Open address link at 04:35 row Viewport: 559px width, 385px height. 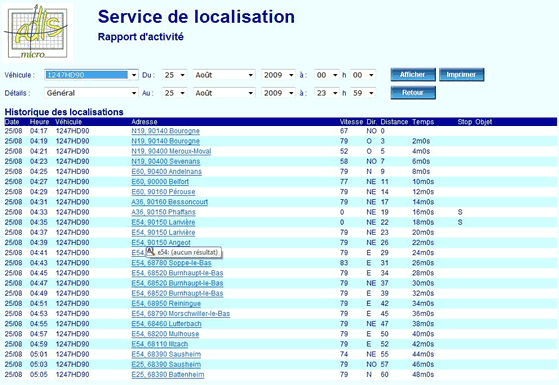coord(163,222)
